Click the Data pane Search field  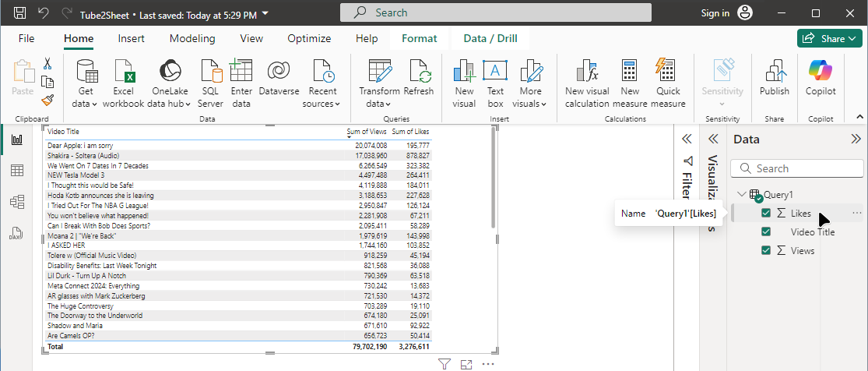797,168
